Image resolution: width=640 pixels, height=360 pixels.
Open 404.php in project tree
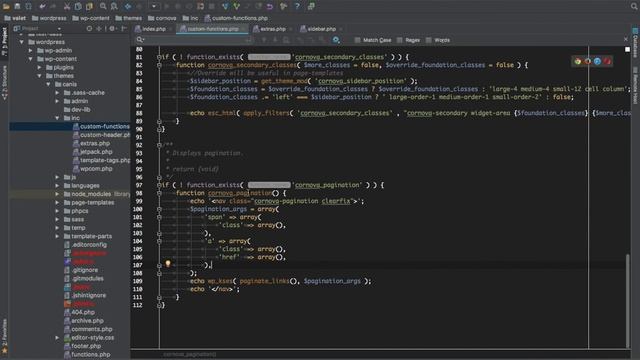point(83,312)
